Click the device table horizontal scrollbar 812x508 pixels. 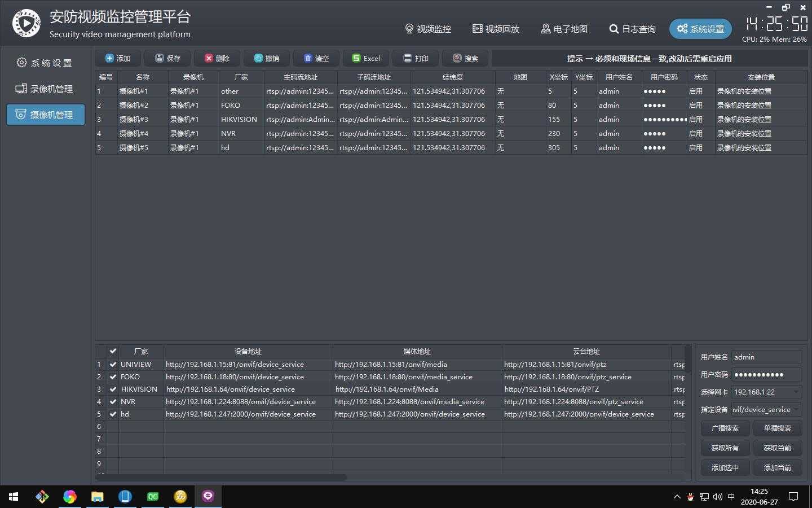[222, 478]
